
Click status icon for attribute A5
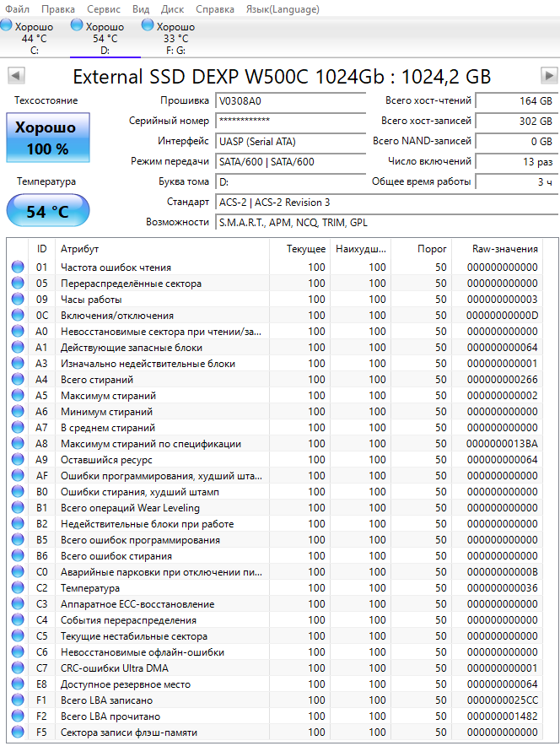(x=18, y=395)
